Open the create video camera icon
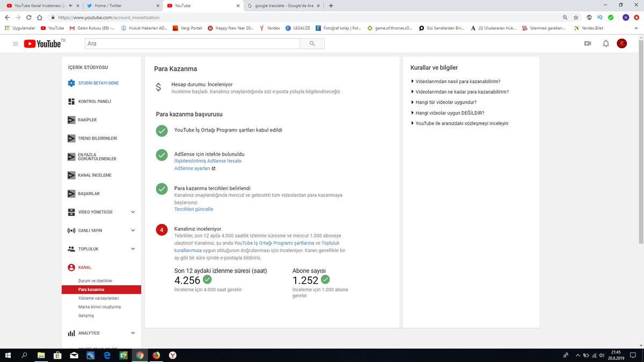The height and width of the screenshot is (362, 644). click(x=587, y=43)
